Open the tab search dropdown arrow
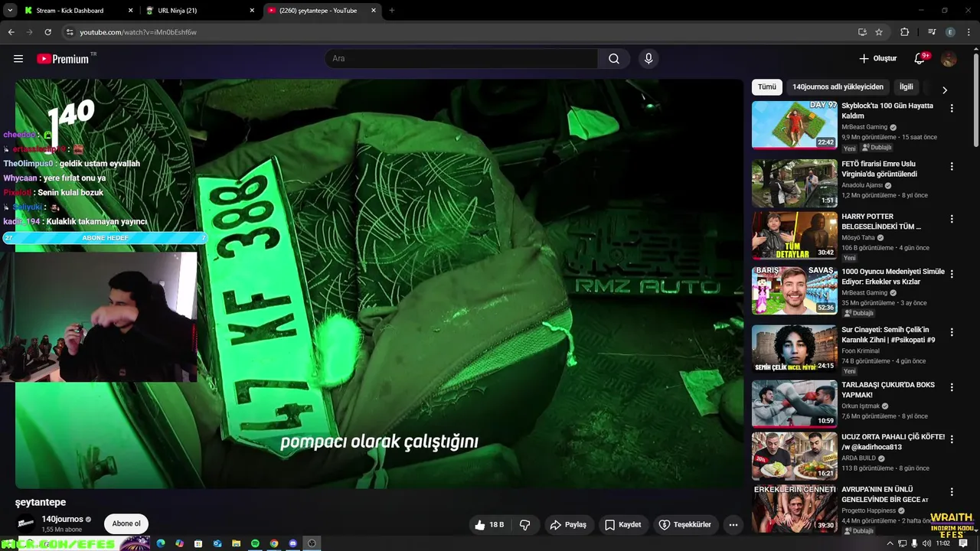Screen dimensions: 980x551 pyautogui.click(x=10, y=11)
